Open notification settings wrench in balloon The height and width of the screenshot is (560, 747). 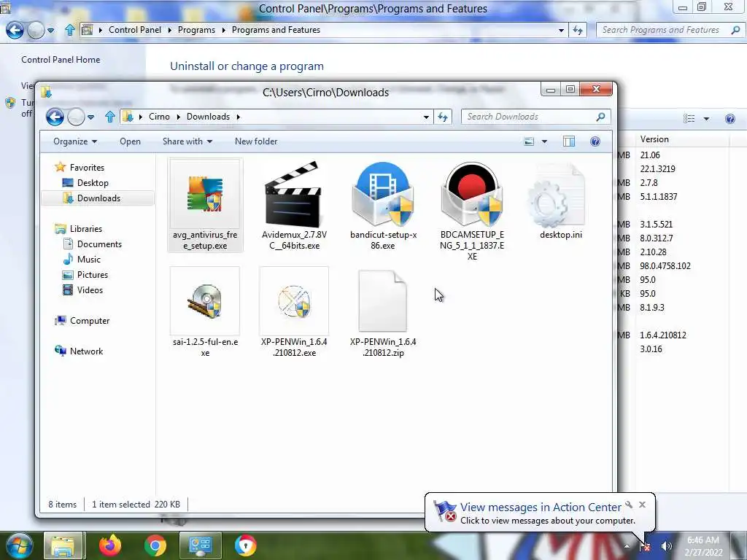(629, 505)
